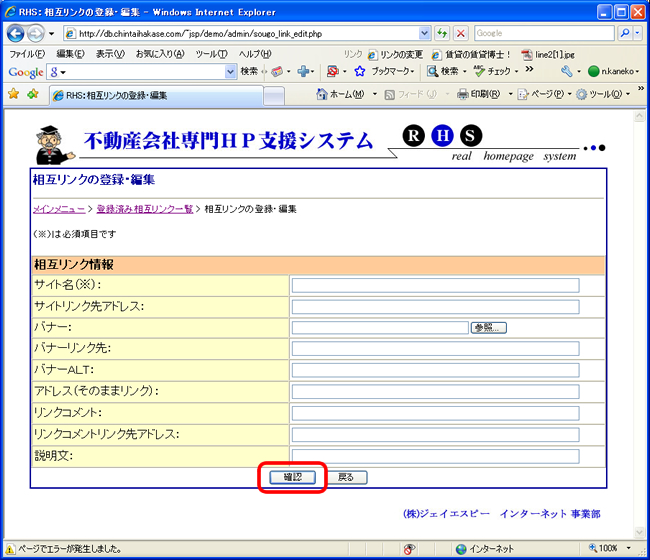
Task: Click the browser Back arrow button
Action: coord(16,33)
